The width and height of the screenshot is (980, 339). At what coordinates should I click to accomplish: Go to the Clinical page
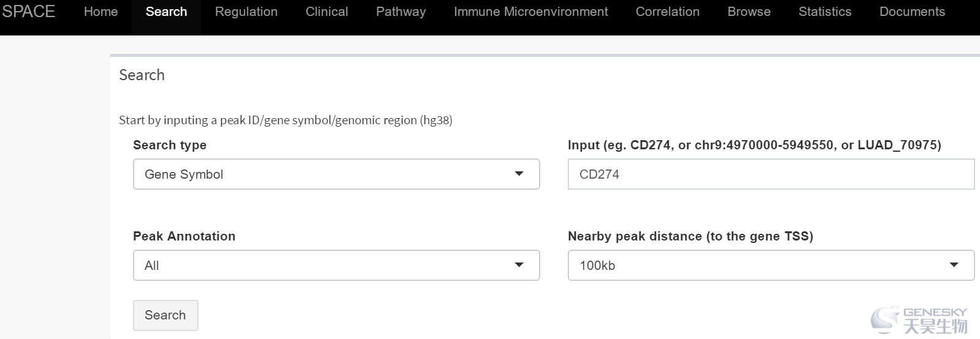pyautogui.click(x=326, y=12)
